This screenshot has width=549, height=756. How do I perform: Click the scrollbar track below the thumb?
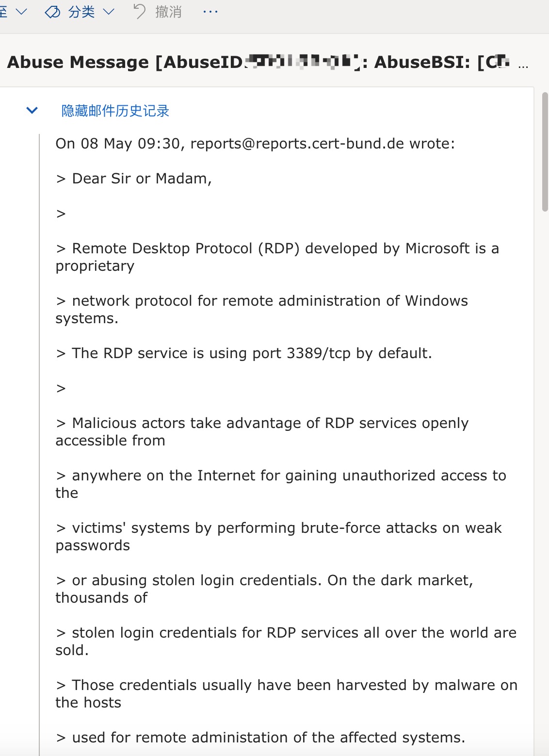(x=545, y=437)
